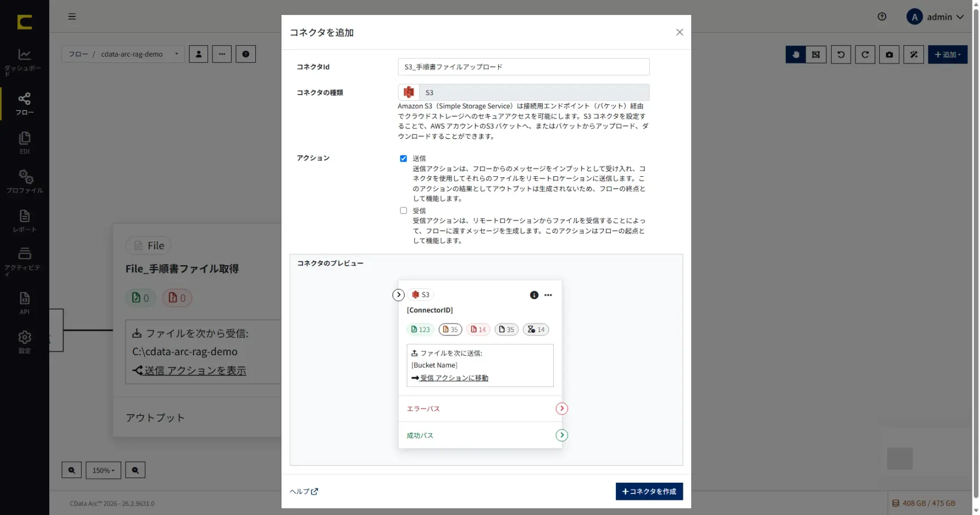Click 送信アクションを表示 link on File connector
Viewport: 980px width, 515px height.
point(190,371)
